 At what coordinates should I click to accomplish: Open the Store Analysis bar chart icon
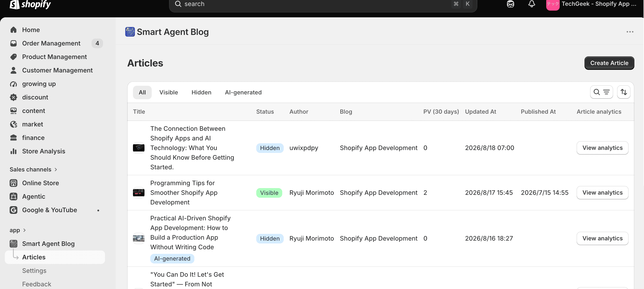(x=13, y=151)
